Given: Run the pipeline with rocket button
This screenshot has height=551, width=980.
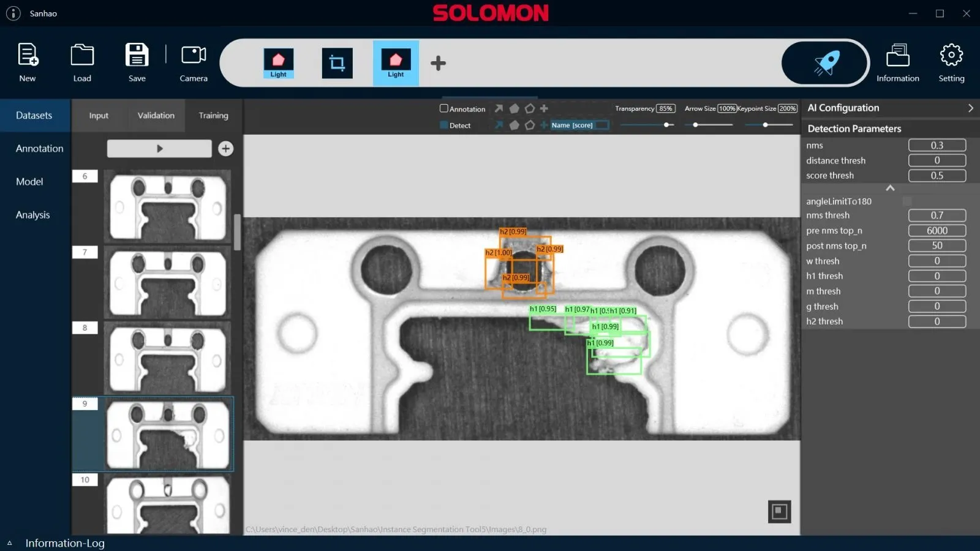Looking at the screenshot, I should coord(825,62).
